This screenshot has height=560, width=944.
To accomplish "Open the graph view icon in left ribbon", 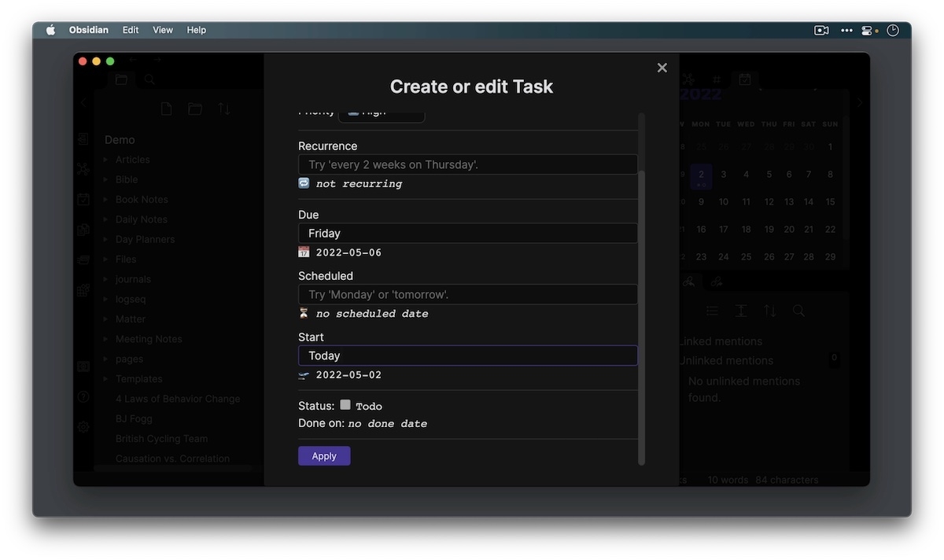I will 83,168.
